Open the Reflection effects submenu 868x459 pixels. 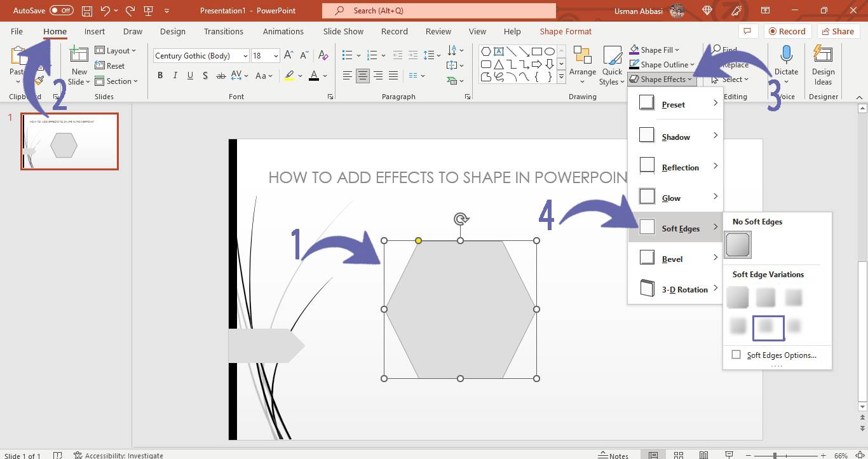click(675, 167)
